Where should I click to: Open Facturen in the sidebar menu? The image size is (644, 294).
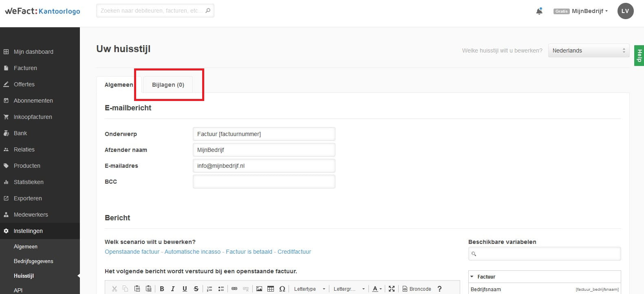pyautogui.click(x=25, y=68)
